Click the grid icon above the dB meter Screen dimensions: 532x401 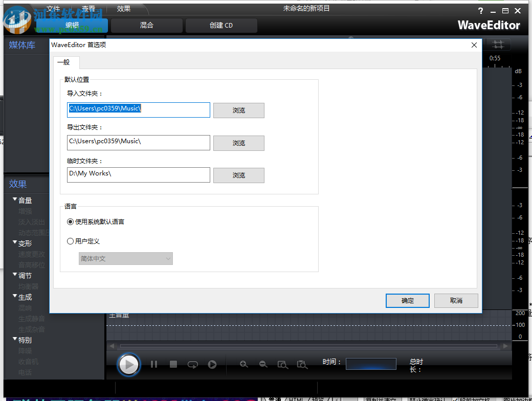[498, 44]
